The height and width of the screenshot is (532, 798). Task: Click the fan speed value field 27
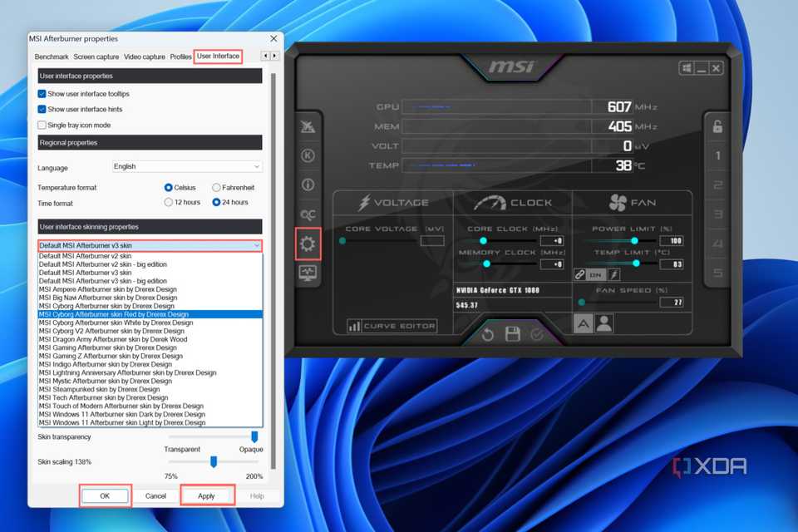672,303
